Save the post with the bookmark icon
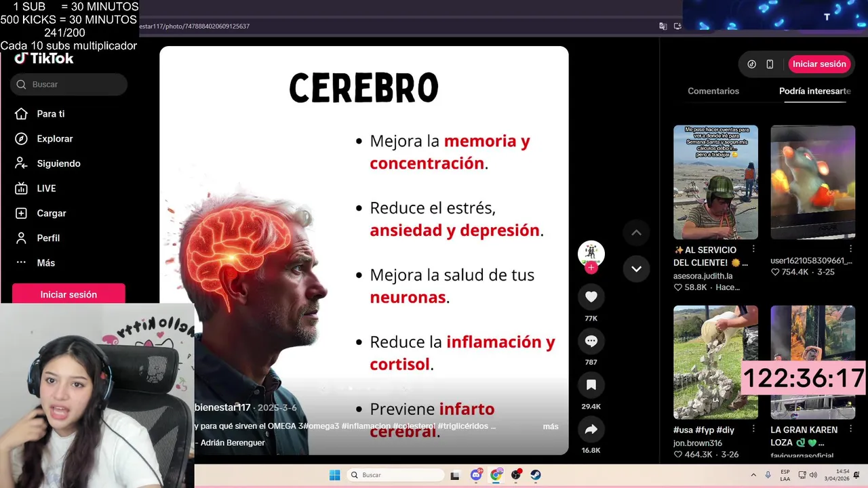This screenshot has width=868, height=488. (591, 385)
